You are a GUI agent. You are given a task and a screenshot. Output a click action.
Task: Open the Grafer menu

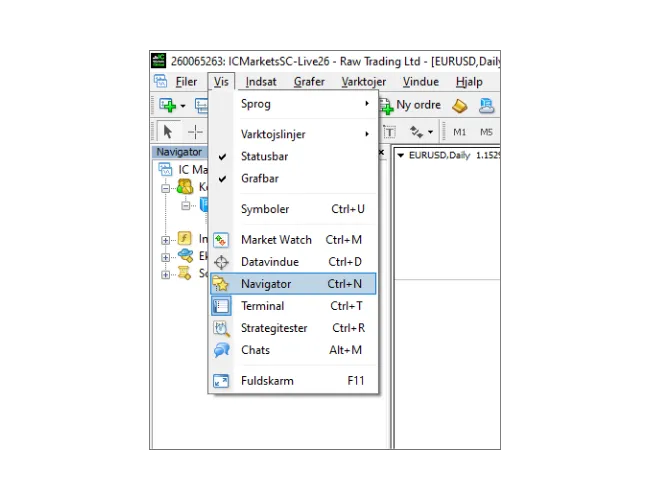coord(309,82)
